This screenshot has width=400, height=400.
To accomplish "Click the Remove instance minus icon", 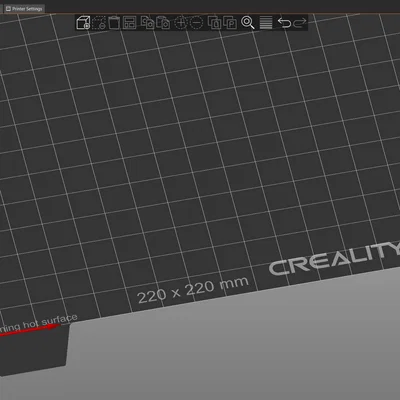I will click(x=196, y=23).
